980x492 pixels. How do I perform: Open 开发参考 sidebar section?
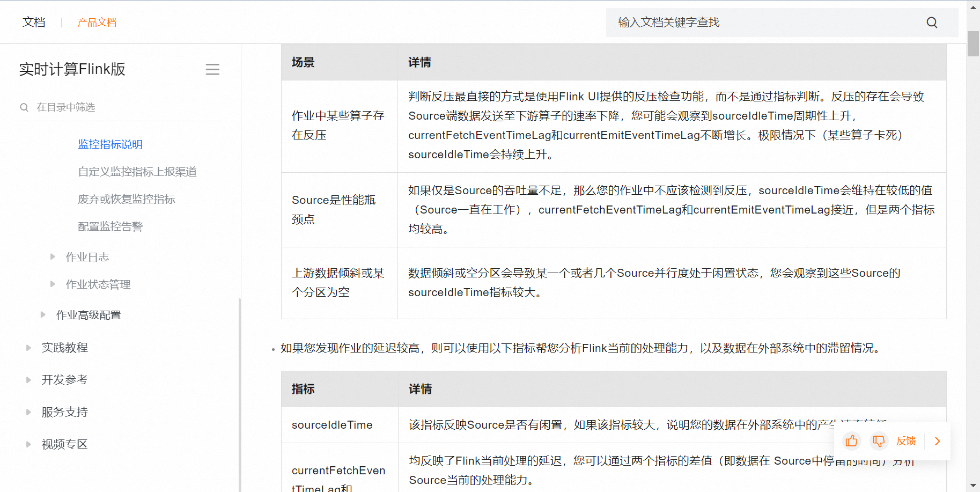[65, 380]
